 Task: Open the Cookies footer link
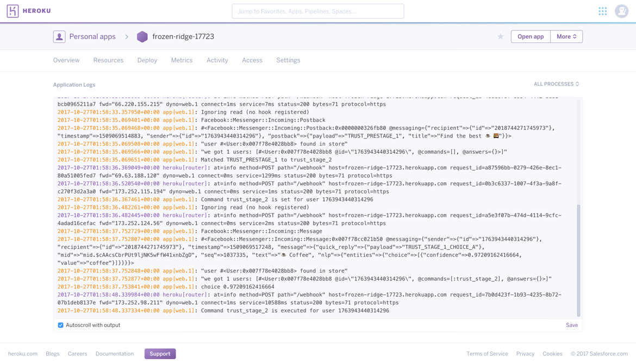click(x=552, y=354)
